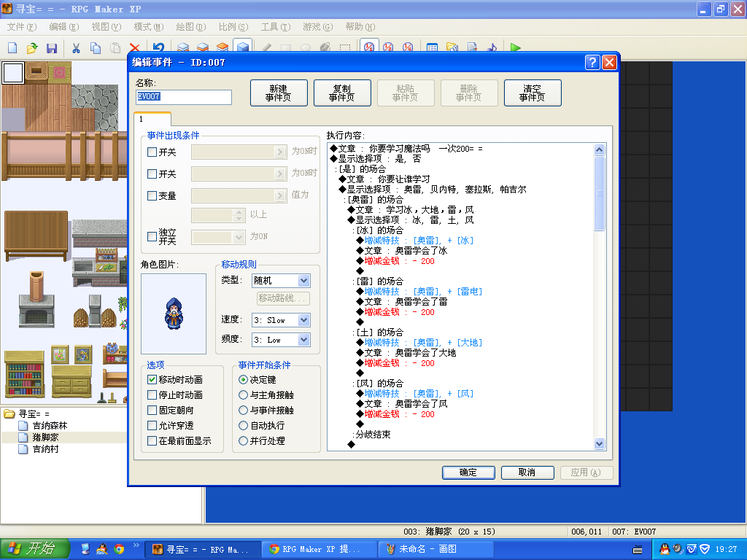Open the Script Editor icon
Screen dimensions: 747x560
coord(472,47)
